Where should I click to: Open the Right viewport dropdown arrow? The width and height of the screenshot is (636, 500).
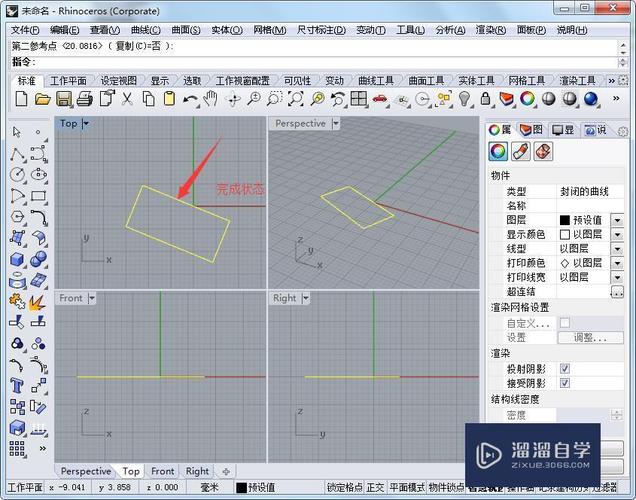click(x=306, y=298)
